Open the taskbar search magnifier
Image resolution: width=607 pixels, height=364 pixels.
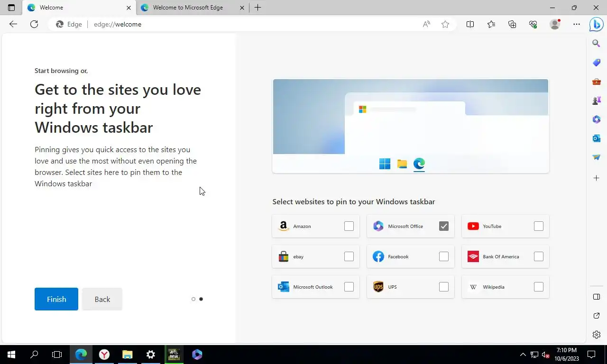coord(34,354)
